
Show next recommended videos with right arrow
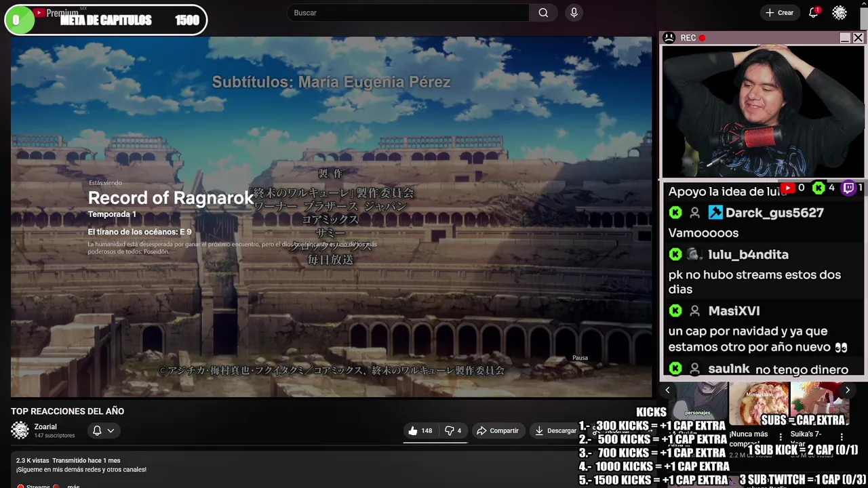click(x=847, y=390)
